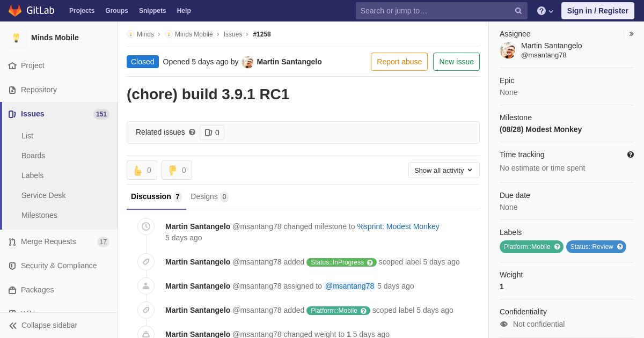The height and width of the screenshot is (338, 644).
Task: Focus the Search or jump to field
Action: [x=435, y=11]
